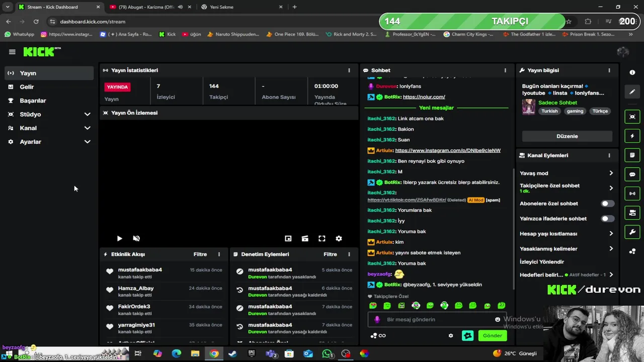The image size is (644, 362).
Task: Click the Sadece Sohbet category link
Action: point(557,103)
